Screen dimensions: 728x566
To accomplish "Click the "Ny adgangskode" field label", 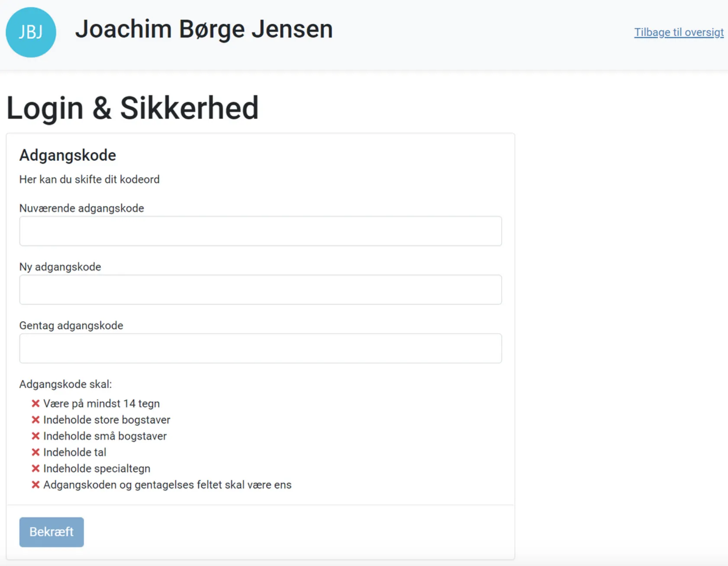I will click(60, 267).
